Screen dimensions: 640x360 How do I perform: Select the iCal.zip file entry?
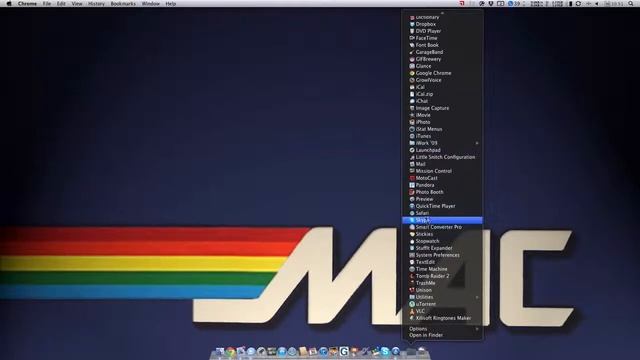(x=442, y=94)
